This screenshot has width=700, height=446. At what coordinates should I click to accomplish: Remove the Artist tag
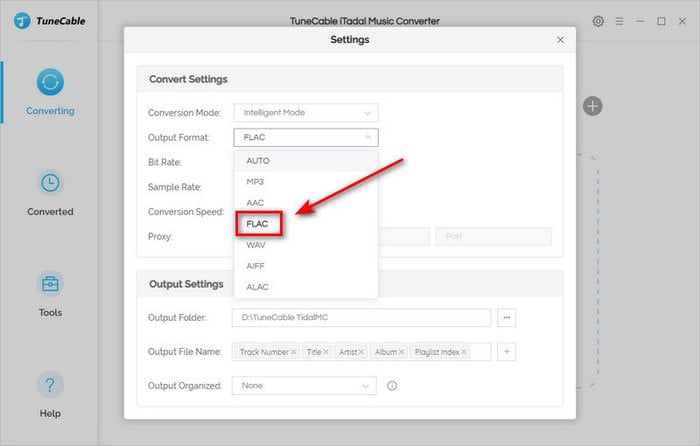(x=361, y=352)
